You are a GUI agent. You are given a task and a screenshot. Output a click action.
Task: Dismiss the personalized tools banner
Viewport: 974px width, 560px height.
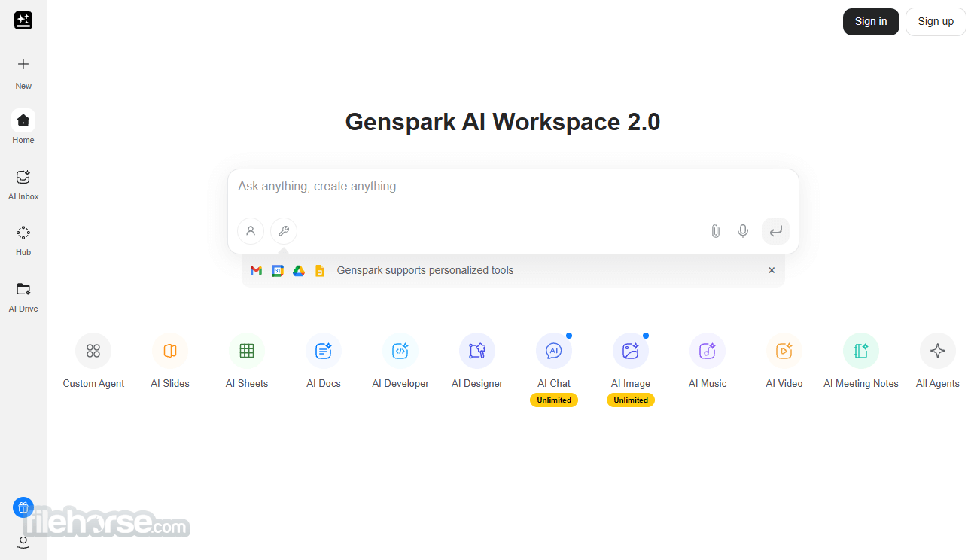[772, 270]
